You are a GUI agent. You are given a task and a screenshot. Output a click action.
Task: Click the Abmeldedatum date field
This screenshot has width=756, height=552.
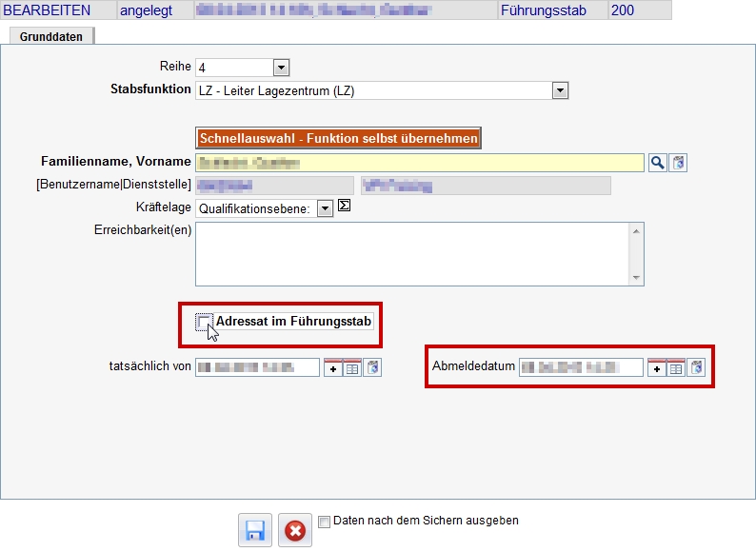pyautogui.click(x=581, y=367)
